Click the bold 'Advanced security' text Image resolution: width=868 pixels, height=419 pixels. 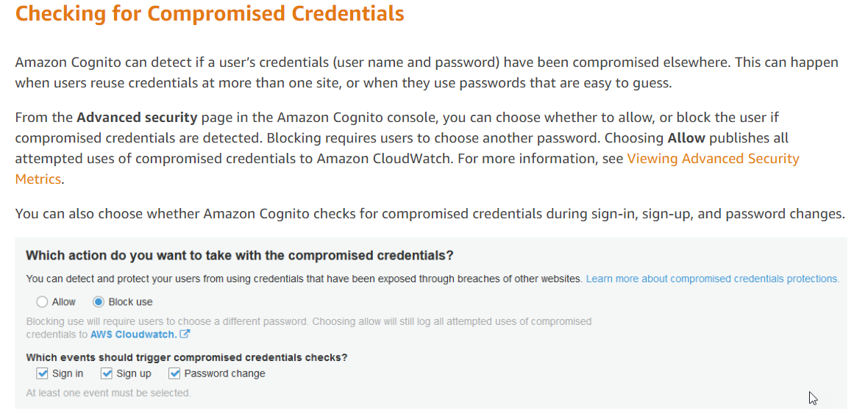(x=138, y=118)
